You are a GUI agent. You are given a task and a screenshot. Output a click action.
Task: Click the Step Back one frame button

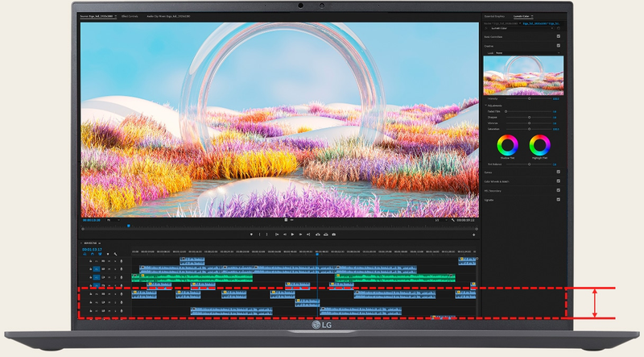click(x=284, y=235)
